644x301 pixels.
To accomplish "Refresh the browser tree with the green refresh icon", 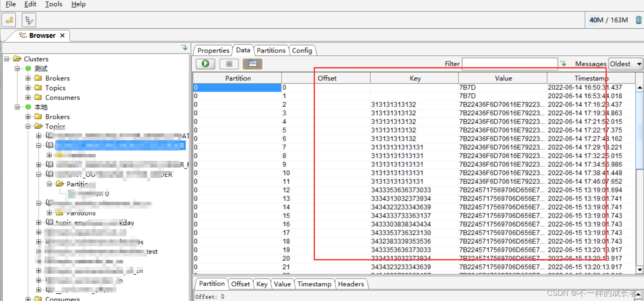I will (x=185, y=47).
